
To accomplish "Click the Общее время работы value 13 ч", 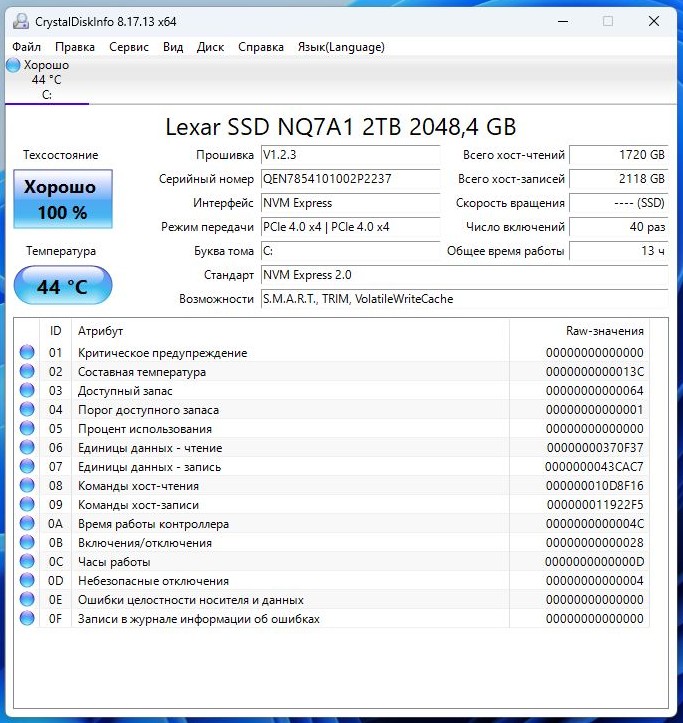I will (x=619, y=251).
